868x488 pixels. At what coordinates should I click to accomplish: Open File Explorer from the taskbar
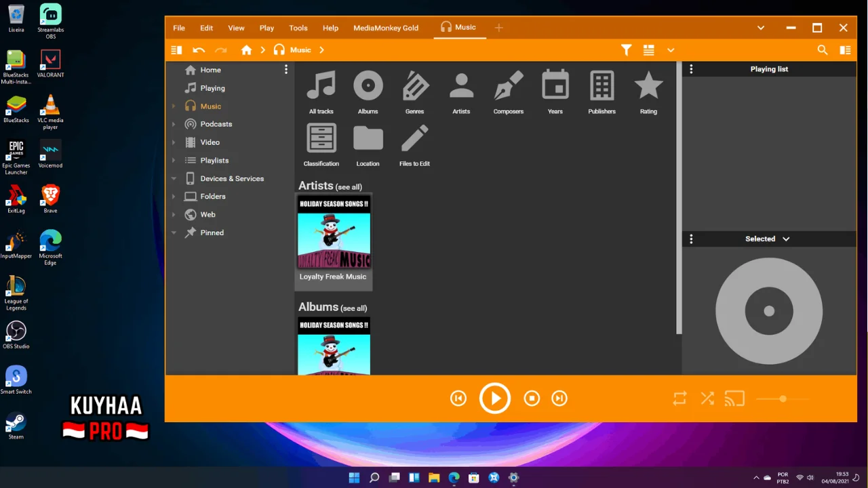coord(434,477)
